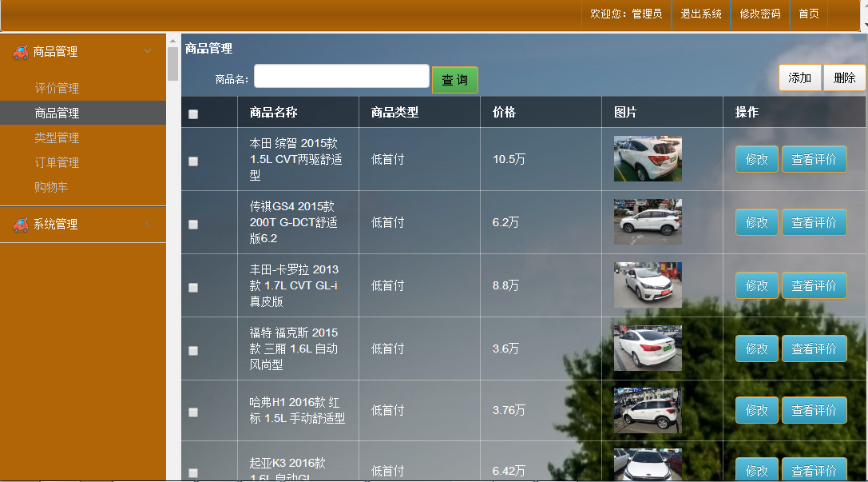The image size is (868, 482).
Task: Open 类型管理 in the sidebar
Action: pos(57,137)
